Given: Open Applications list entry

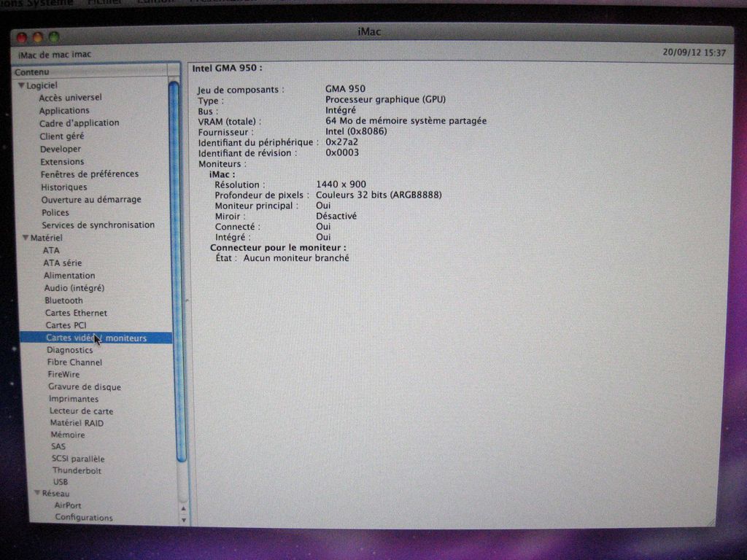Looking at the screenshot, I should (x=64, y=111).
